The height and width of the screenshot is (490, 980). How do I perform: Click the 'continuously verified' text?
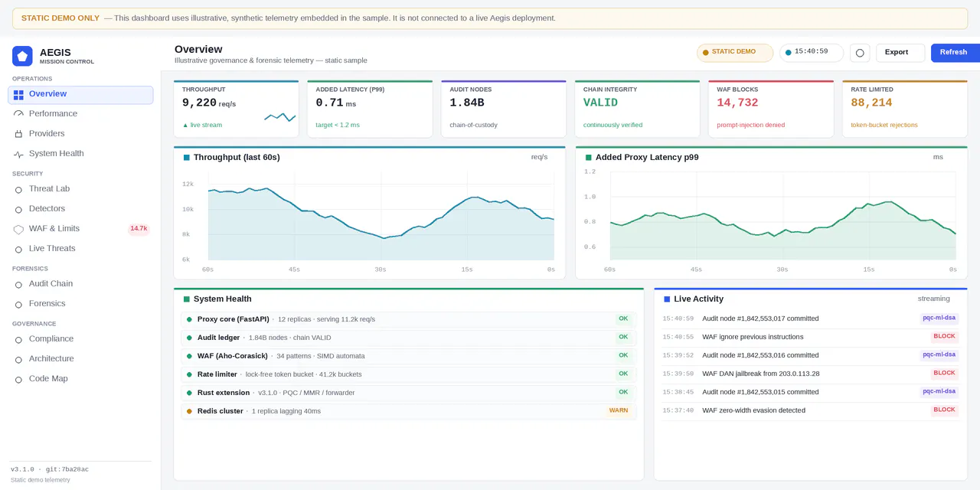[x=613, y=126]
